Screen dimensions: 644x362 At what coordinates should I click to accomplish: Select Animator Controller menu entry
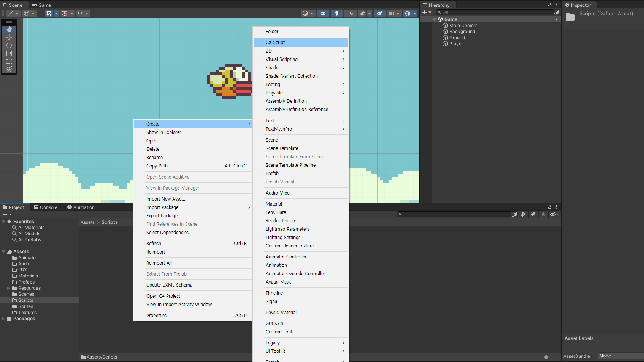coord(301,257)
